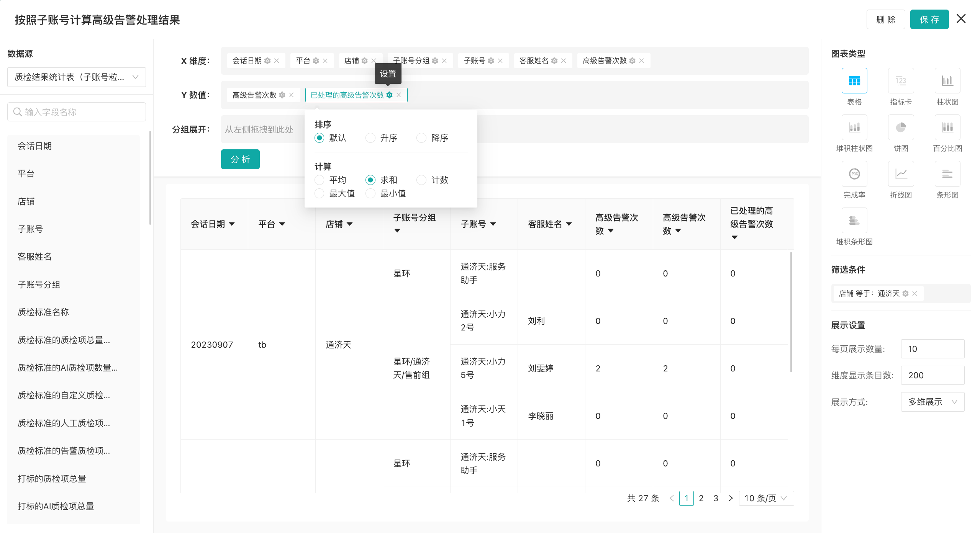The image size is (980, 533).
Task: Click the 分析 analyze button
Action: [240, 159]
